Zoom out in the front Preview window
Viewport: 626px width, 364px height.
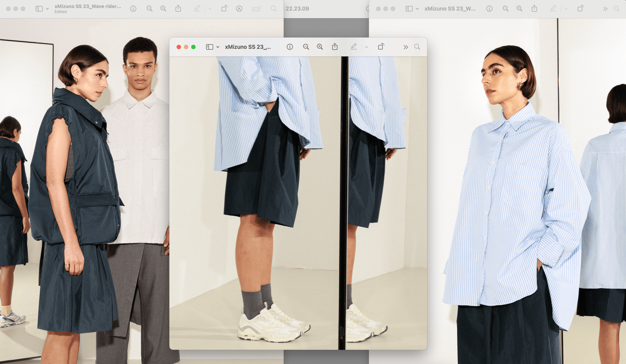[x=306, y=47]
